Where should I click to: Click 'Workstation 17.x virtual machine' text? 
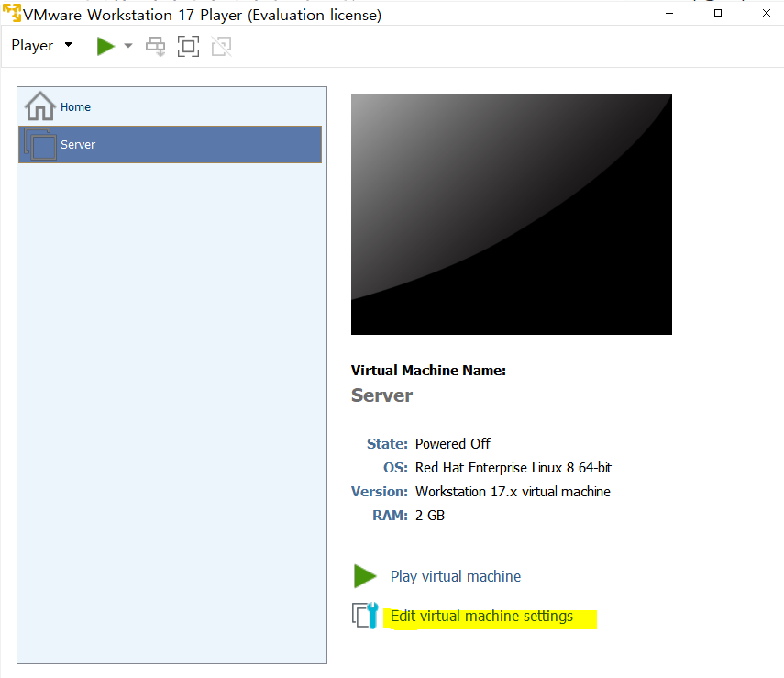coord(513,492)
